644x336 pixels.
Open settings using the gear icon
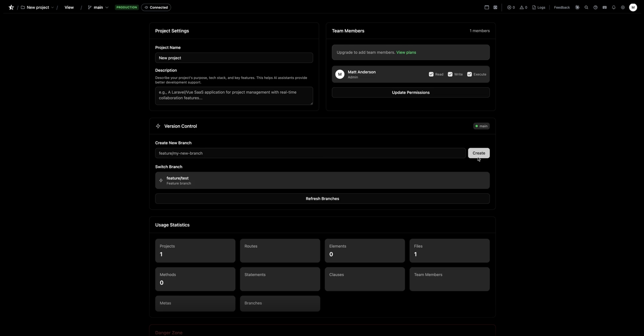[x=623, y=7]
